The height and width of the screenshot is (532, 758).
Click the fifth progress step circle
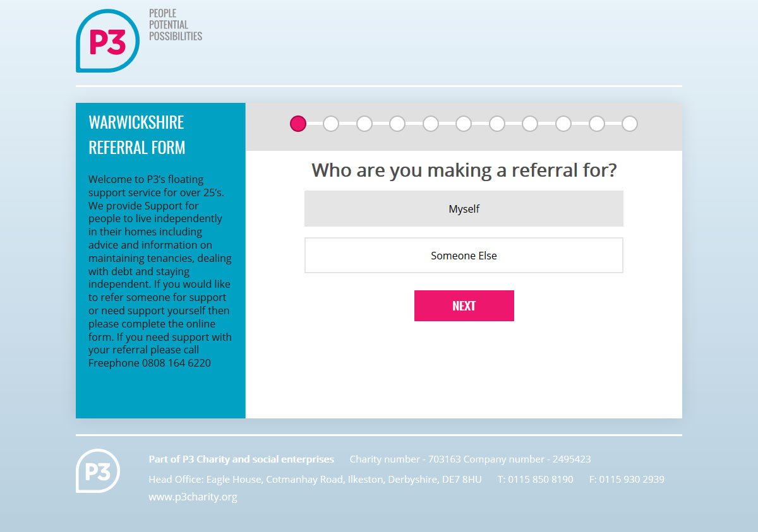[x=431, y=124]
